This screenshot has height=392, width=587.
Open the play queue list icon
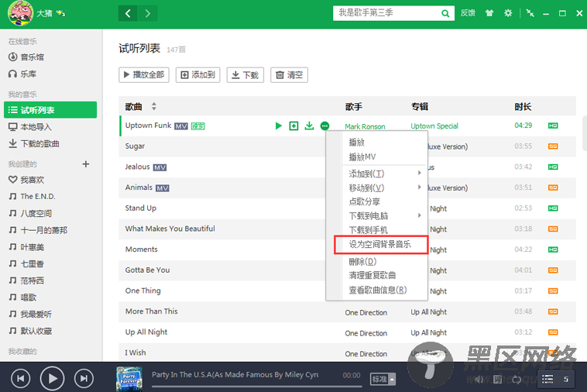pyautogui.click(x=548, y=380)
